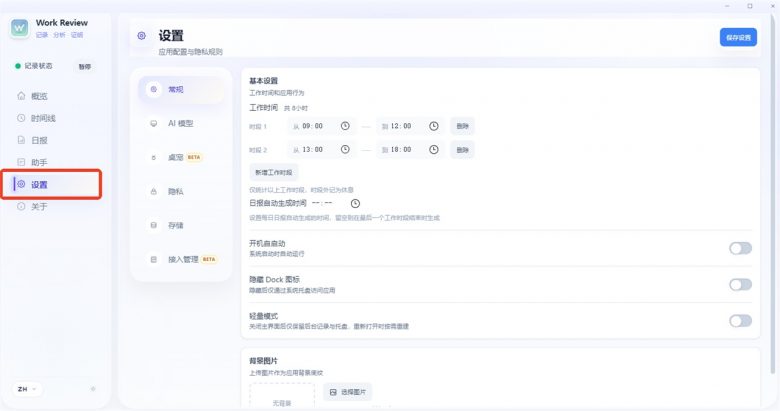Viewport: 780px width, 411px height.
Task: Click the empty 日报自动生成时间 field
Action: click(336, 203)
